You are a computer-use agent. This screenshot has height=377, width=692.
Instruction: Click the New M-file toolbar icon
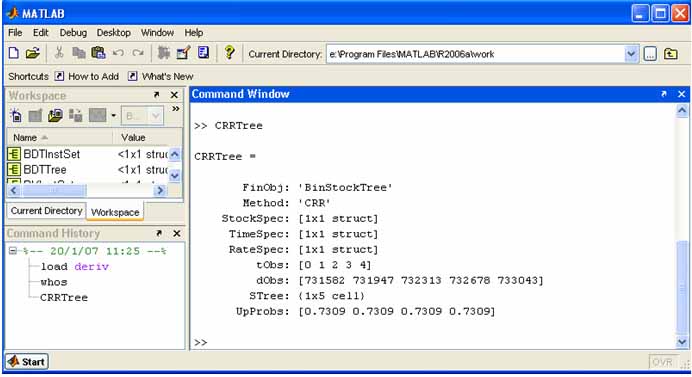point(14,53)
